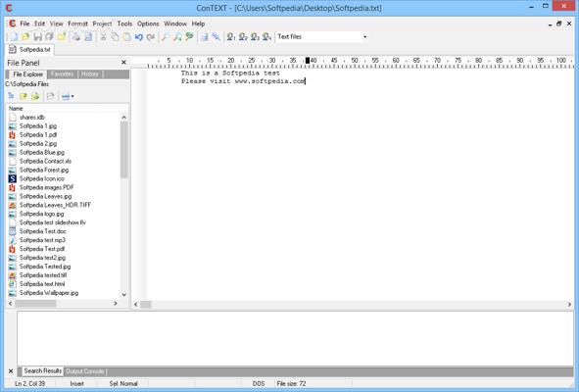Image resolution: width=579 pixels, height=392 pixels.
Task: Open the Project menu
Action: 102,24
